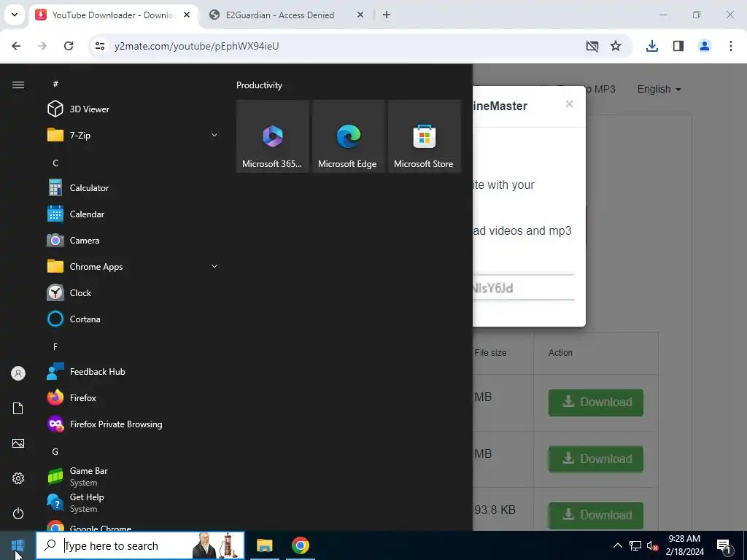Open 3D Viewer from Start menu

click(x=131, y=109)
